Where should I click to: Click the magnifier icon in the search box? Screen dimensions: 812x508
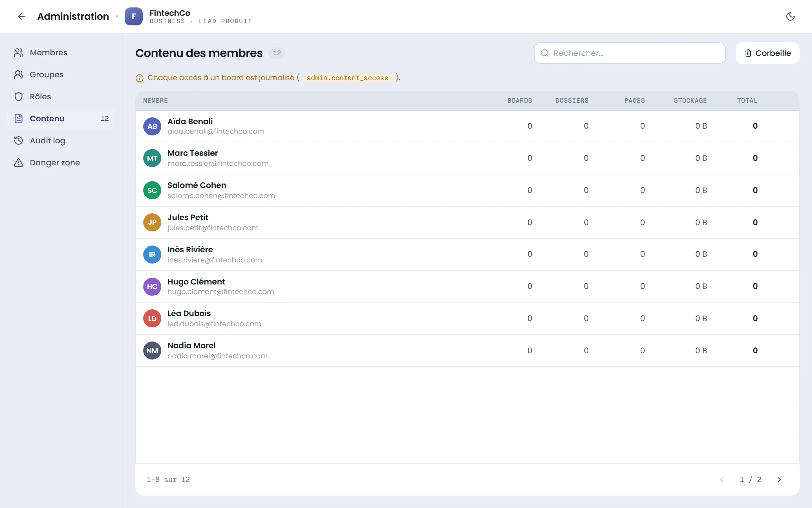[x=545, y=53]
